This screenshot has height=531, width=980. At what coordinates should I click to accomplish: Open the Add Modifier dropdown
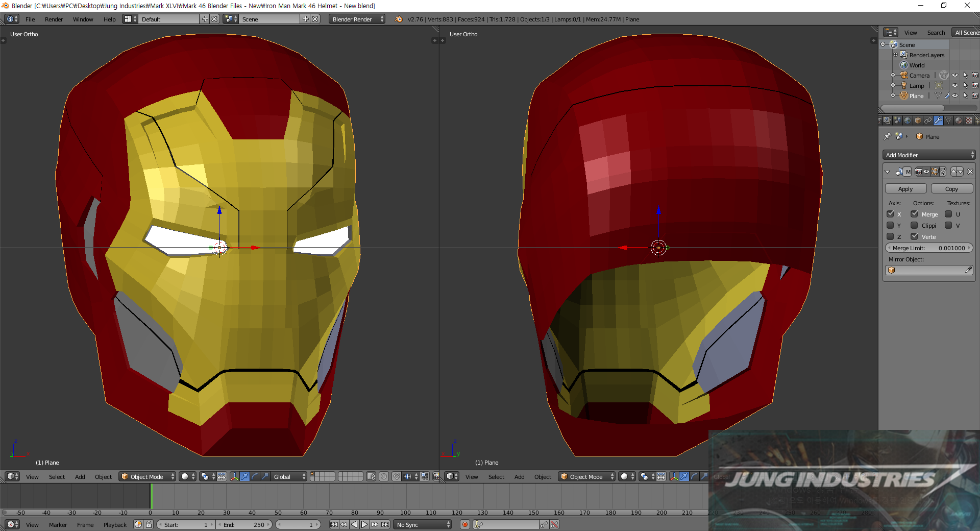coord(929,155)
